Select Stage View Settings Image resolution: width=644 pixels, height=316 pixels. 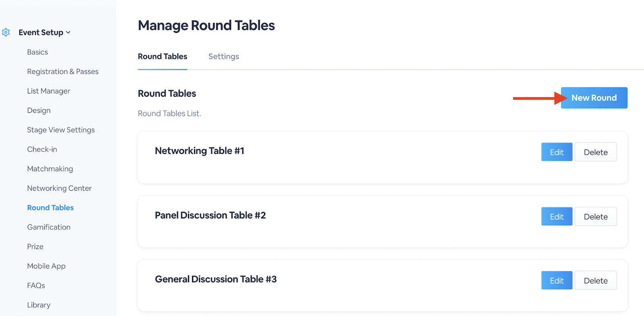(x=61, y=130)
